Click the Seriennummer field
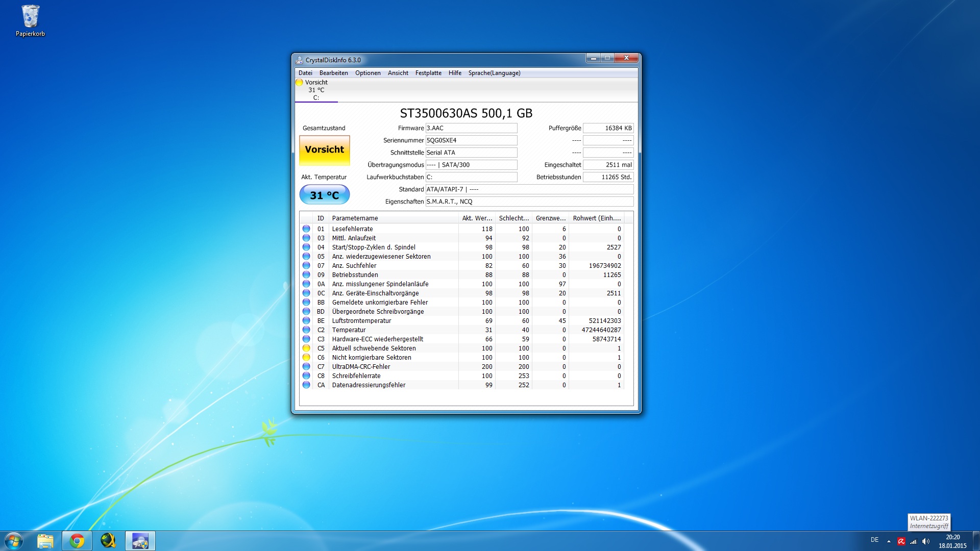Viewport: 980px width, 551px height. pyautogui.click(x=471, y=140)
